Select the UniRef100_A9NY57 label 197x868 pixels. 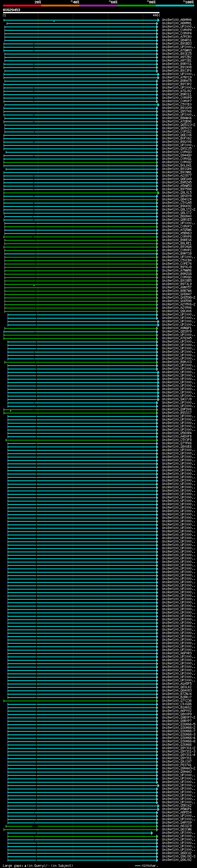(177, 287)
